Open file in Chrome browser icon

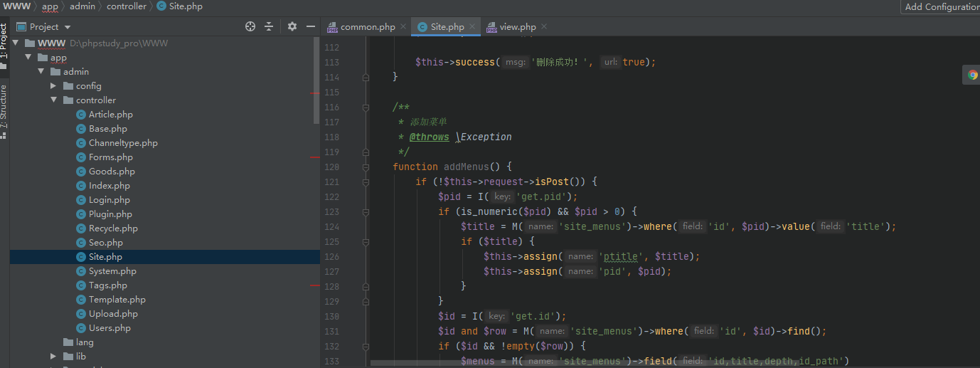tap(973, 75)
